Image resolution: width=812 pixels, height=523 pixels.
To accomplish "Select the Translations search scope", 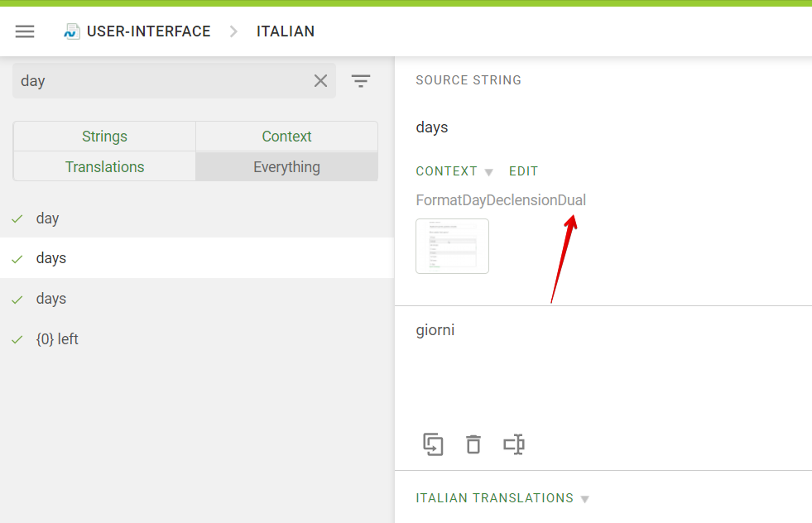I will [x=104, y=166].
